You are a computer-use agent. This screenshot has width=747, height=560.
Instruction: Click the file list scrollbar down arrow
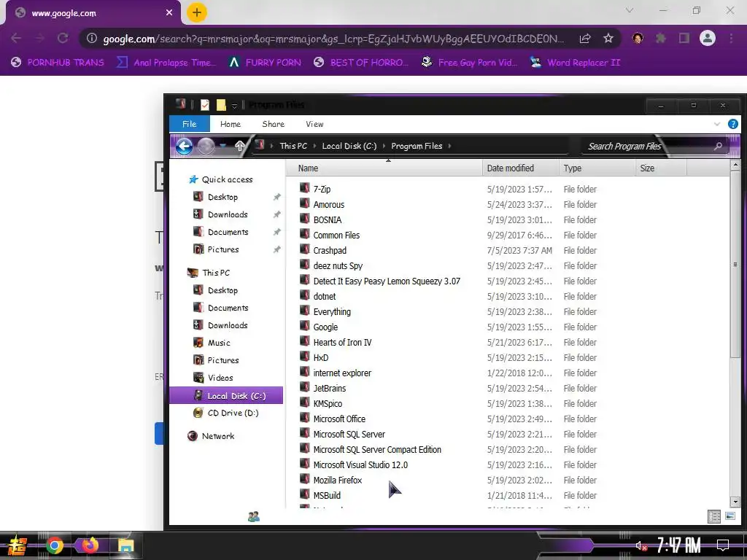click(735, 502)
